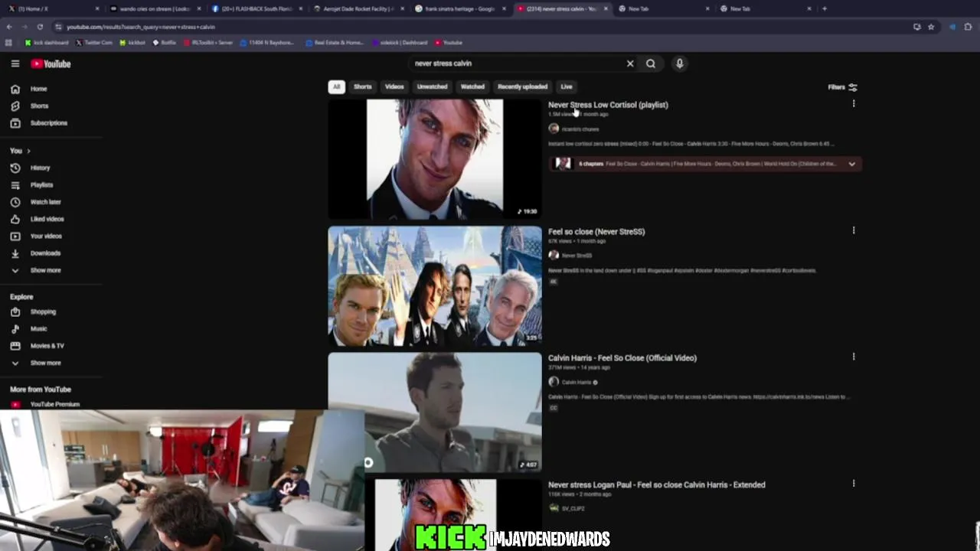Select the Videos filter chip
This screenshot has height=551, width=980.
pos(394,86)
